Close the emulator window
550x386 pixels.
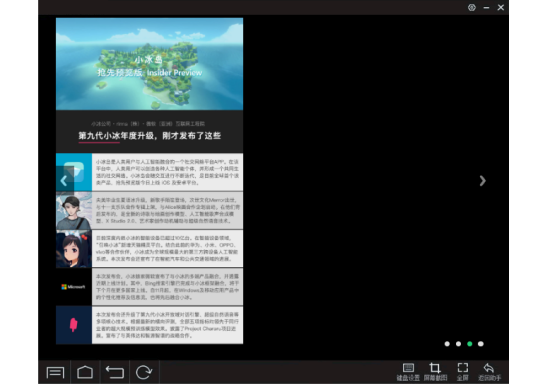501,7
